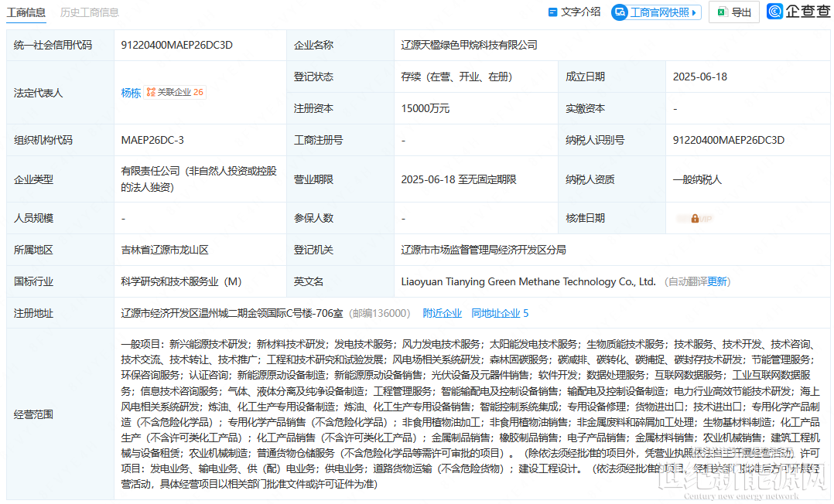Open the 附近企业 link
Screen dimensions: 834x504
(442, 313)
